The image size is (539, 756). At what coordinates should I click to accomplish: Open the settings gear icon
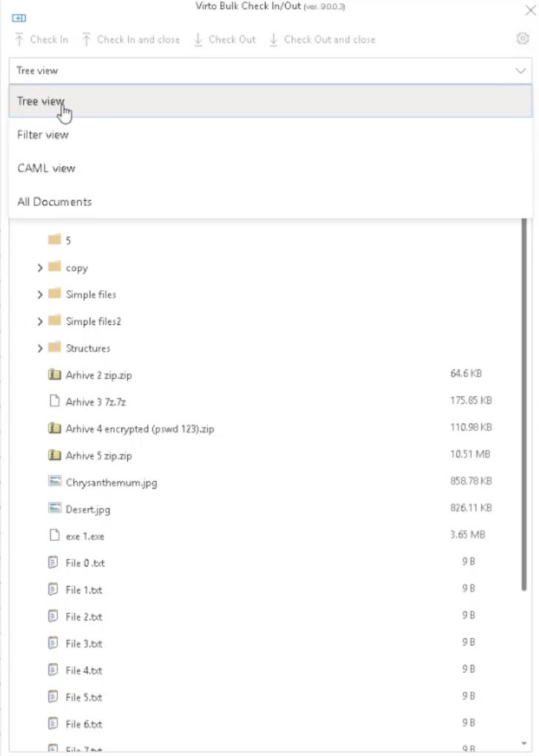(x=522, y=38)
